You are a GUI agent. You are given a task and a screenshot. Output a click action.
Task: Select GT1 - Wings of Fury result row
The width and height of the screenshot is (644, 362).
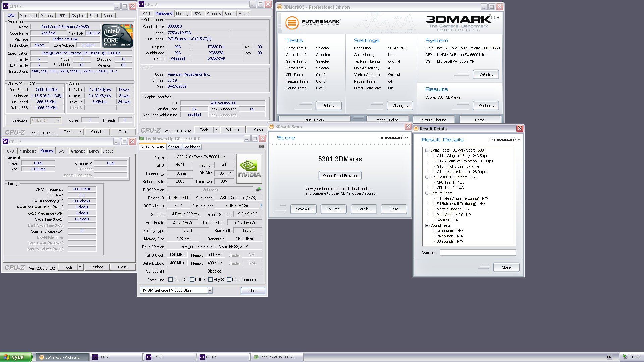click(x=462, y=156)
